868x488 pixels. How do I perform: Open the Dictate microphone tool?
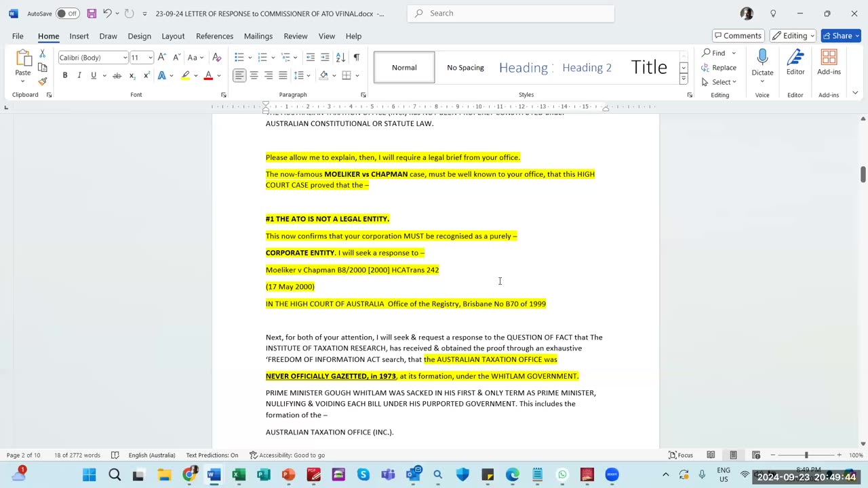point(762,63)
